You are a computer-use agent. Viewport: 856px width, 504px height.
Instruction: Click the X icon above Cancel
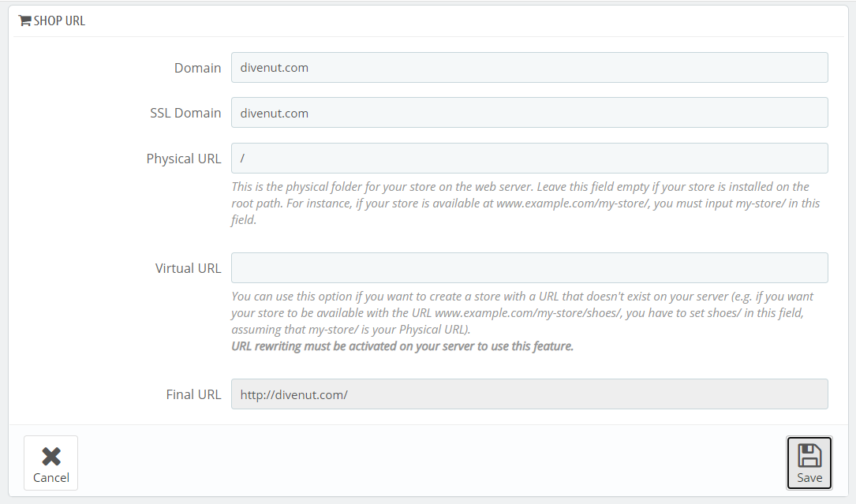(51, 456)
